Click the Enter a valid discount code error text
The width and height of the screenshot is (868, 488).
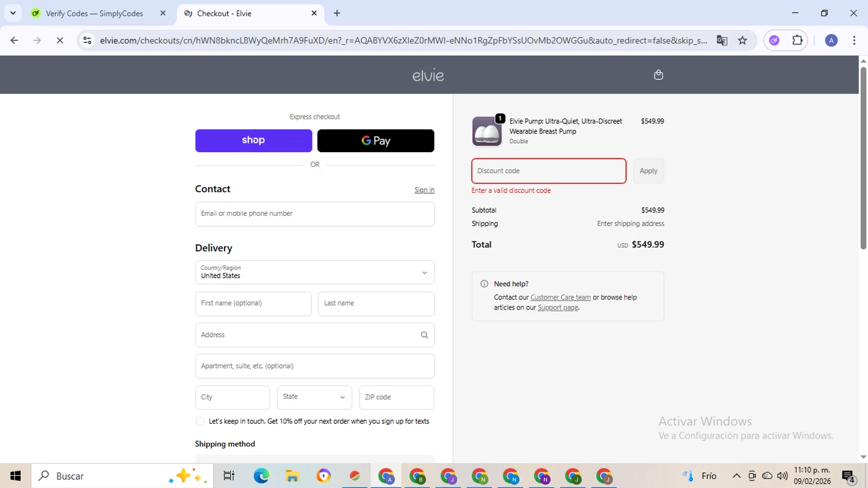(511, 190)
